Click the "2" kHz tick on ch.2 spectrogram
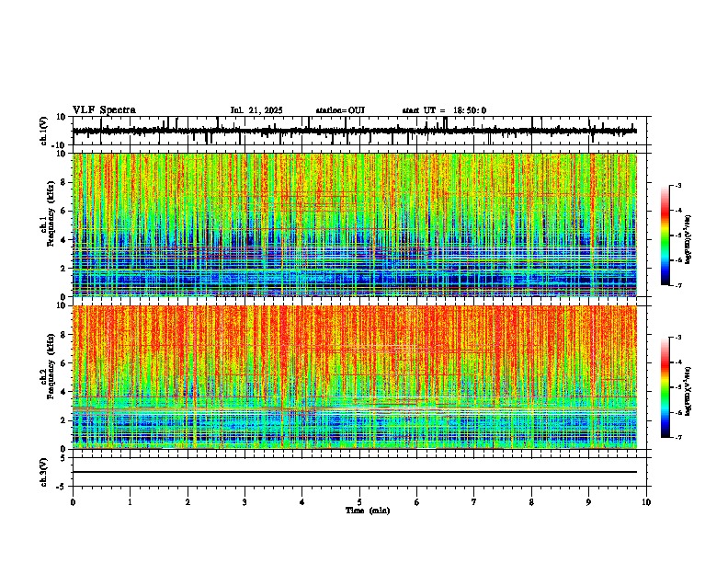This screenshot has height=563, width=728. click(x=64, y=420)
